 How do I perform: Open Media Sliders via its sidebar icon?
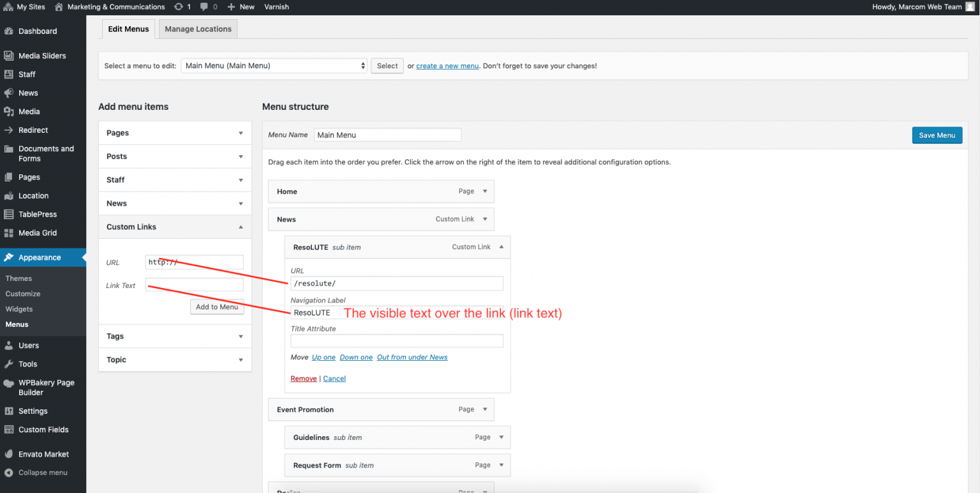[9, 56]
